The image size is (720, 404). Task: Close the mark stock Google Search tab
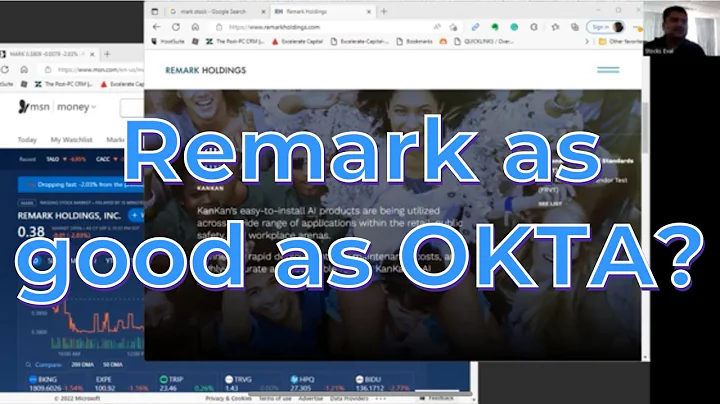click(264, 11)
